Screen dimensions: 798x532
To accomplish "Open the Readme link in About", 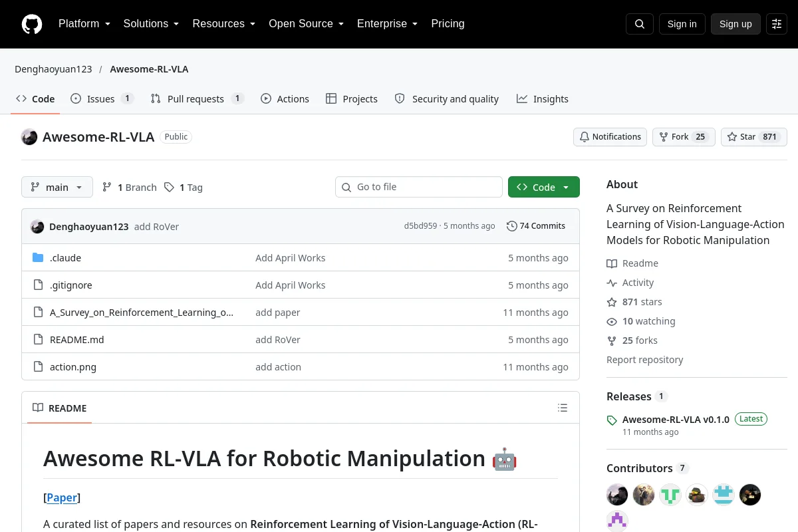I will click(632, 263).
